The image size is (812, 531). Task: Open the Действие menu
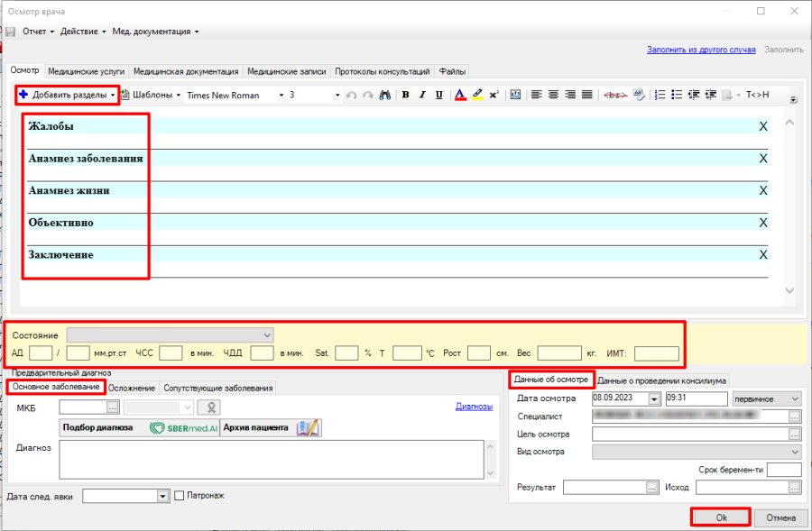(83, 32)
